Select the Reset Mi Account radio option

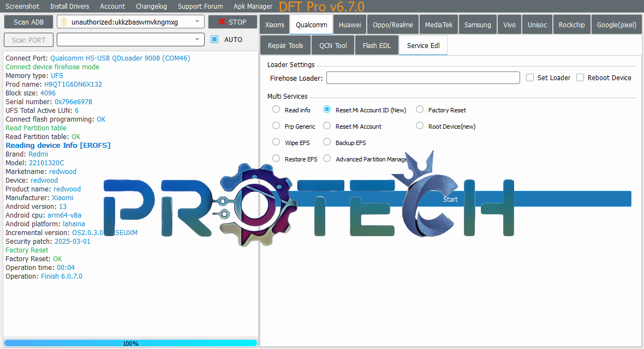pyautogui.click(x=327, y=126)
